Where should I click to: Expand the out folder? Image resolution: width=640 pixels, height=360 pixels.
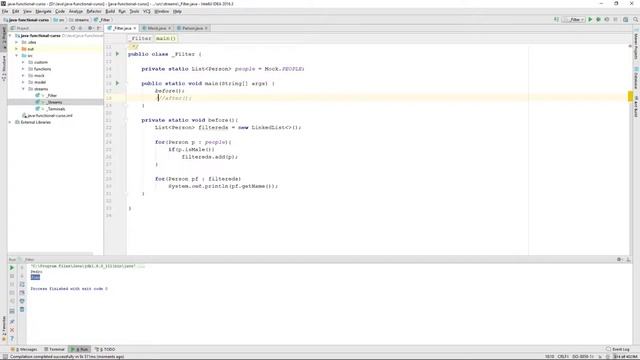point(17,49)
